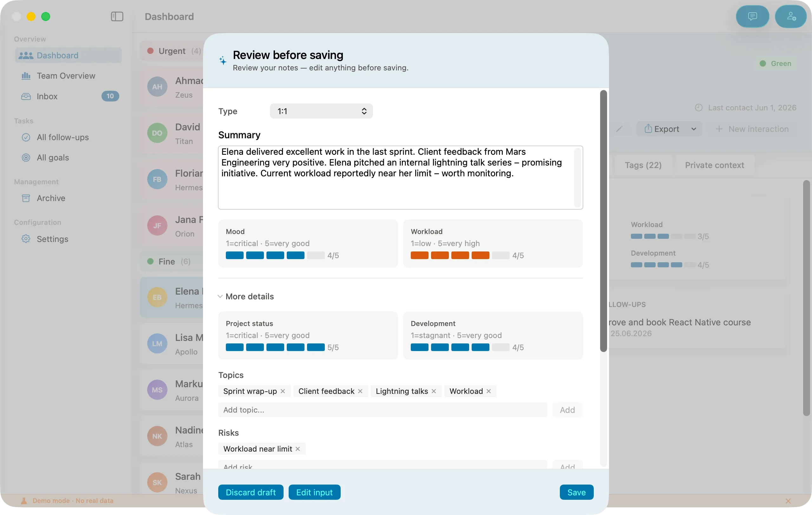
Task: Click the Discard draft button
Action: click(251, 492)
